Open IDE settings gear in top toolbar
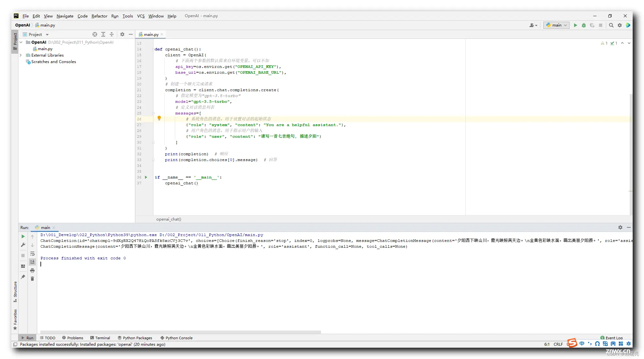This screenshot has width=644, height=359. (x=620, y=25)
